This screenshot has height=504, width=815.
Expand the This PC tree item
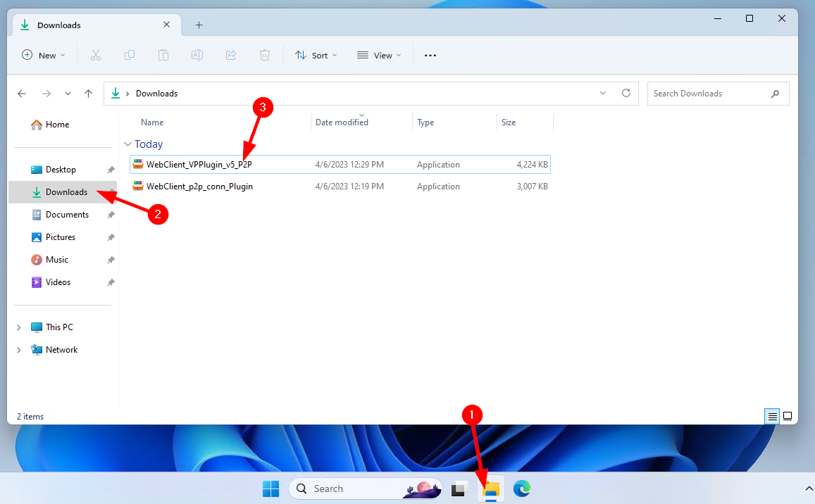(x=18, y=327)
